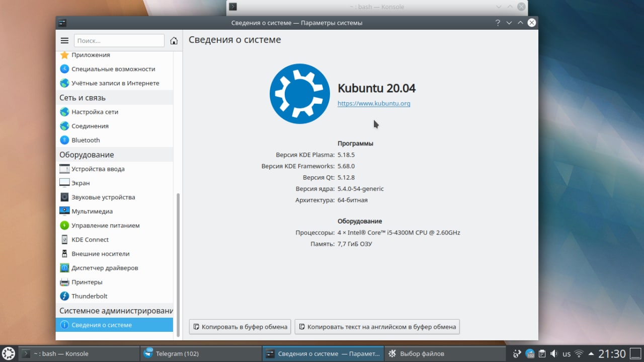
Task: Switch to Telegram (102) taskbar entry
Action: (x=201, y=353)
